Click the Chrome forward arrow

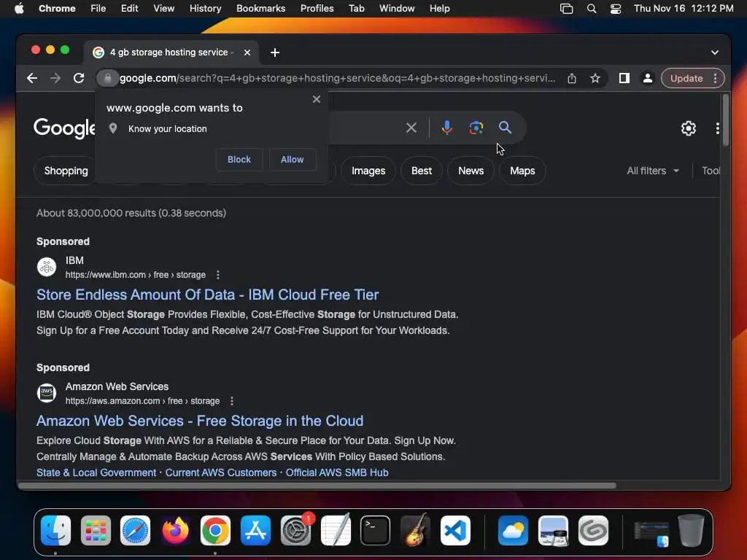tap(55, 78)
